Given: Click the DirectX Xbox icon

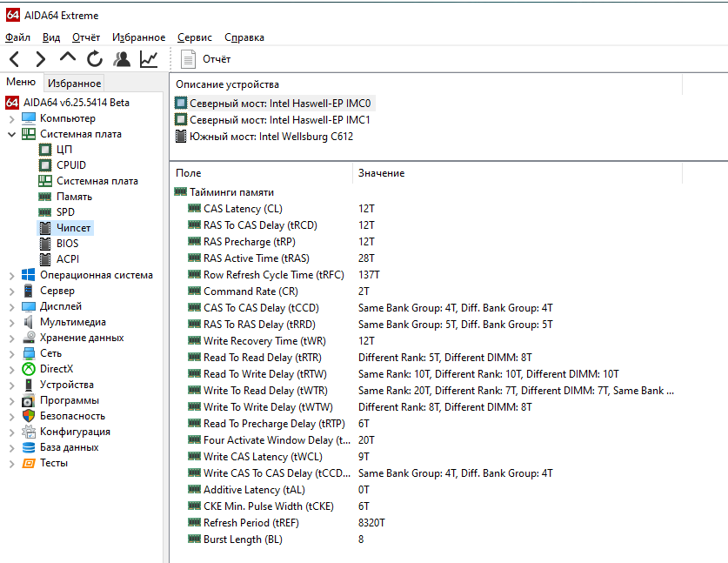Looking at the screenshot, I should [29, 369].
